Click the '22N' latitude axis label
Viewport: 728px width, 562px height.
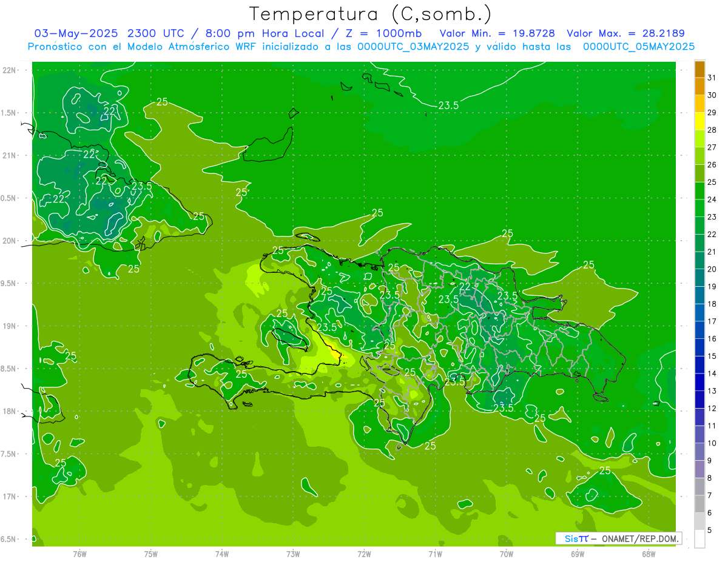pyautogui.click(x=9, y=70)
